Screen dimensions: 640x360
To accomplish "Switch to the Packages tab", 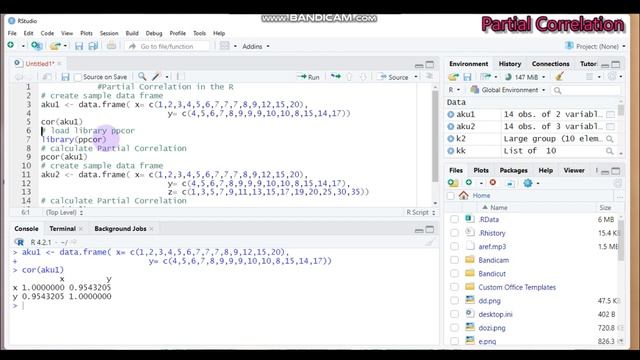I will click(513, 170).
